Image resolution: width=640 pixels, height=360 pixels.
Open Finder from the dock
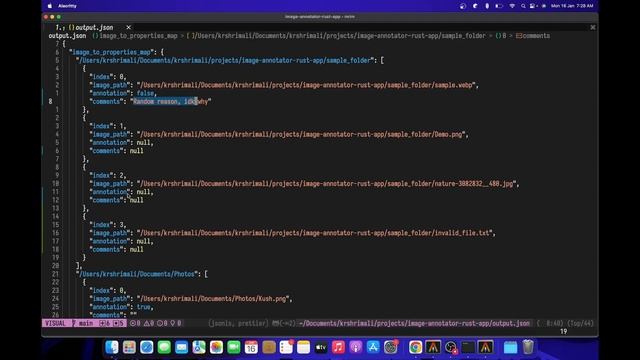[x=111, y=347]
